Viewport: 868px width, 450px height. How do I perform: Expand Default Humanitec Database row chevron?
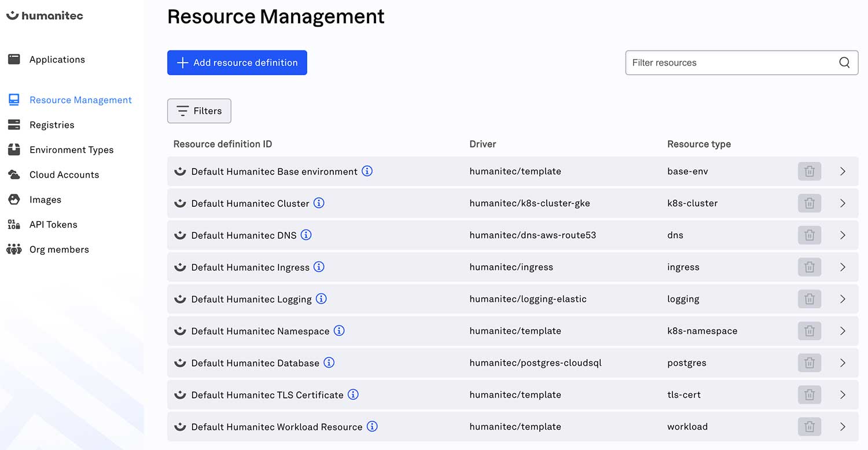click(x=843, y=363)
